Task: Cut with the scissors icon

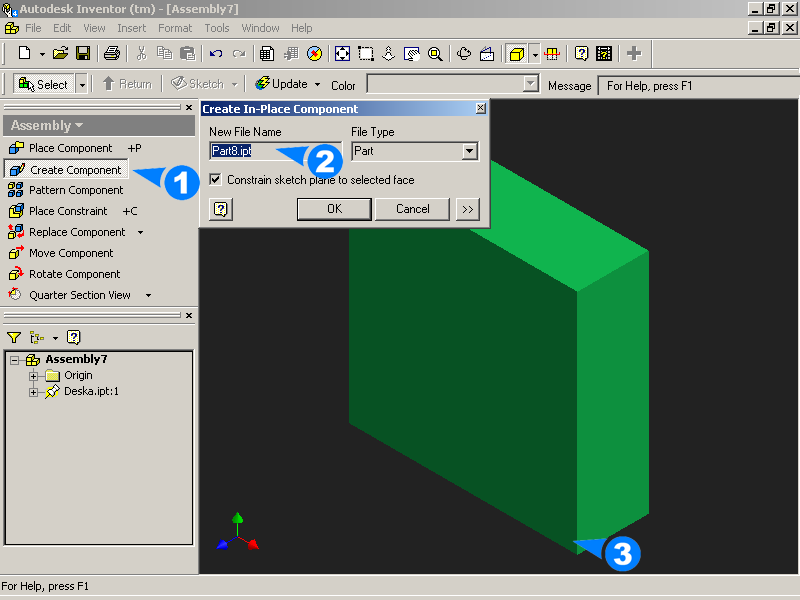Action: 141,53
